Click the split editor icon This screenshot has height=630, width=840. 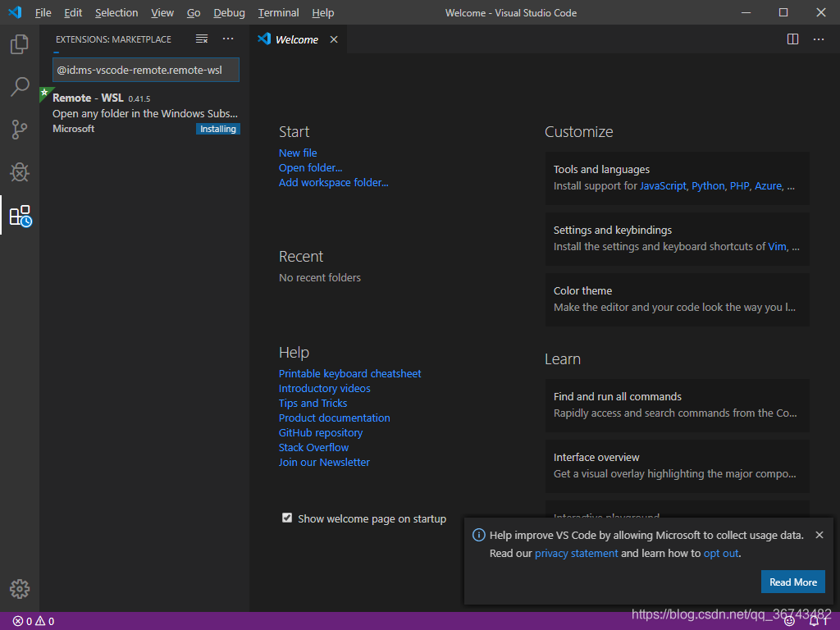pyautogui.click(x=793, y=39)
